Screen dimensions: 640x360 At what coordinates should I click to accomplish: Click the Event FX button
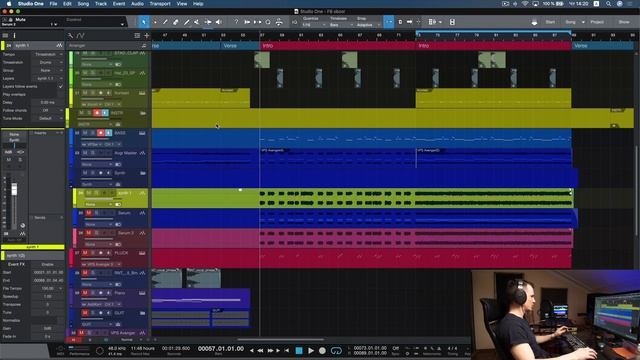click(16, 264)
